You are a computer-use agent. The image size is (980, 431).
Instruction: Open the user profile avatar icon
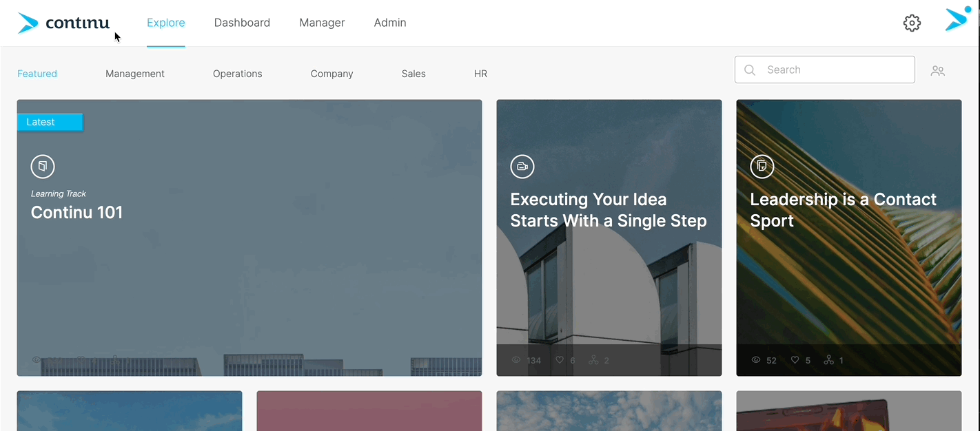[x=957, y=19]
